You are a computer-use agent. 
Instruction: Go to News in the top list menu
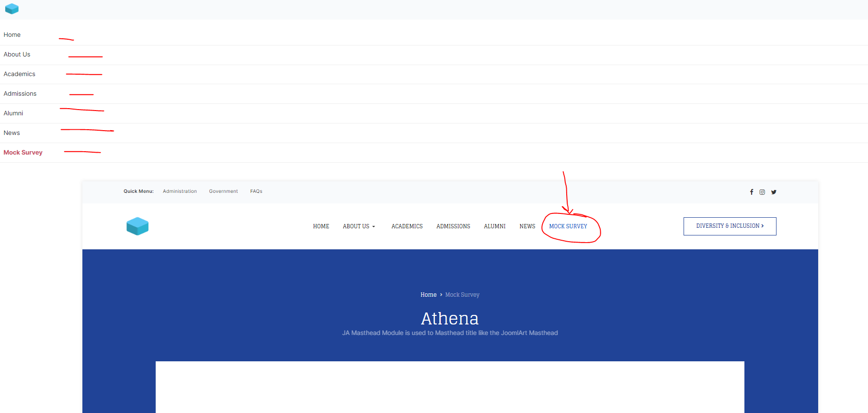pos(12,133)
